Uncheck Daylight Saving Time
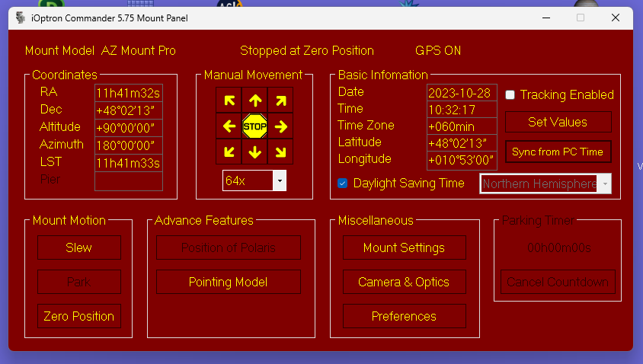 (342, 184)
